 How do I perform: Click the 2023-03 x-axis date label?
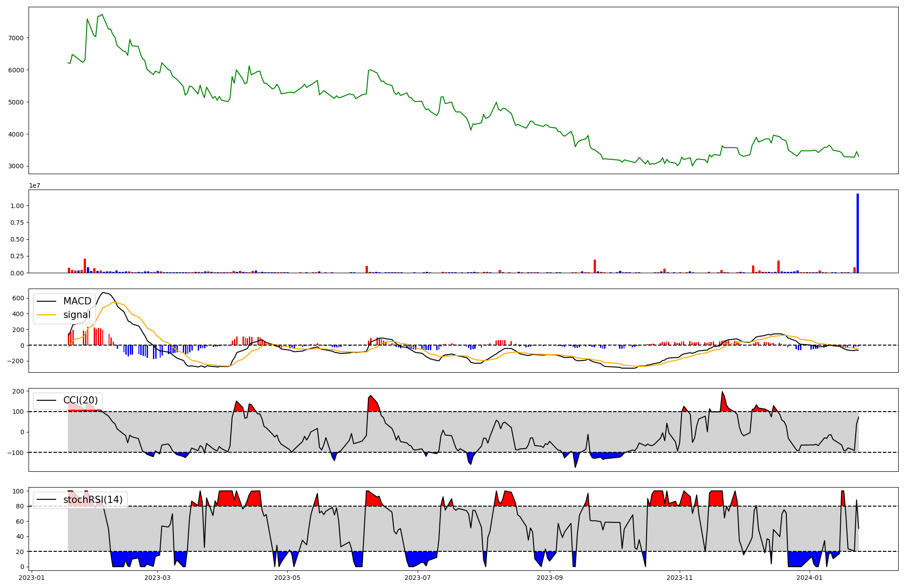click(157, 578)
